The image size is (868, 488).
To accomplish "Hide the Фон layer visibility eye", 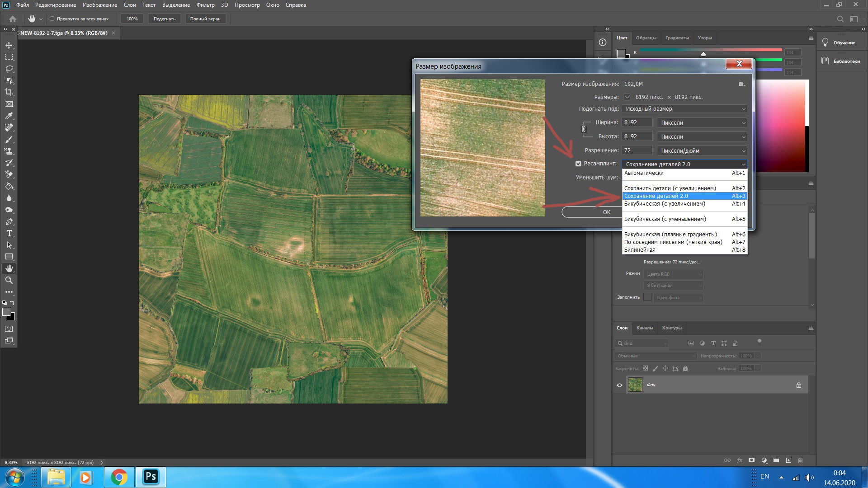I will pos(619,385).
